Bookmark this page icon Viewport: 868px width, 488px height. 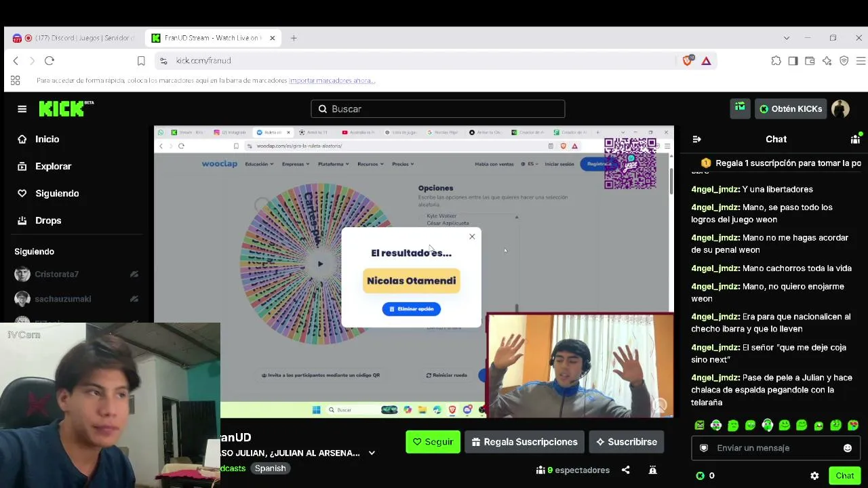click(x=141, y=61)
